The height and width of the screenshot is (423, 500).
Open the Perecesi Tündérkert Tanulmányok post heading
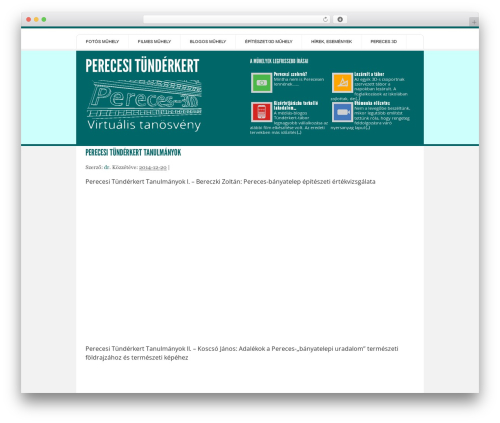133,153
